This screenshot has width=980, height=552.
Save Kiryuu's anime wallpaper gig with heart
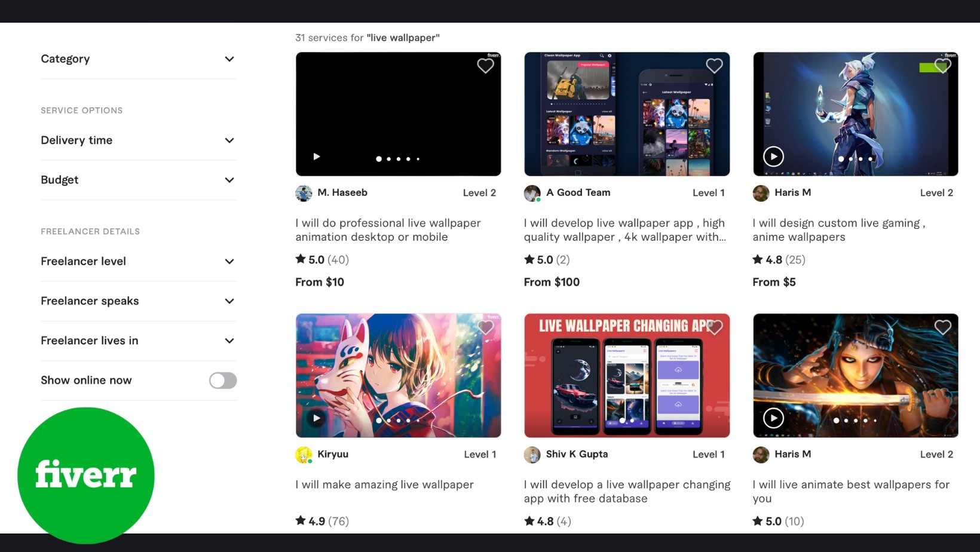pos(485,327)
